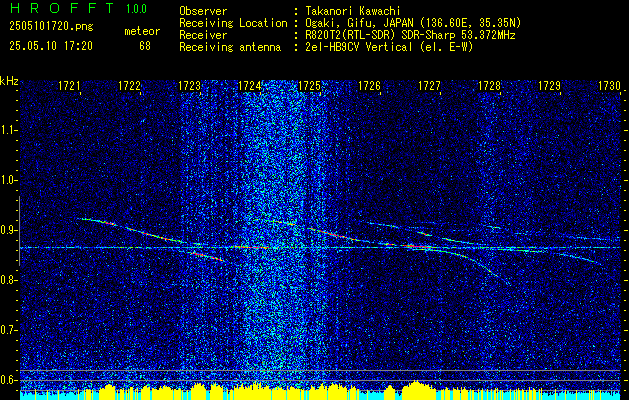Click antenna text 2el-HB9CV Vertical

pos(359,47)
